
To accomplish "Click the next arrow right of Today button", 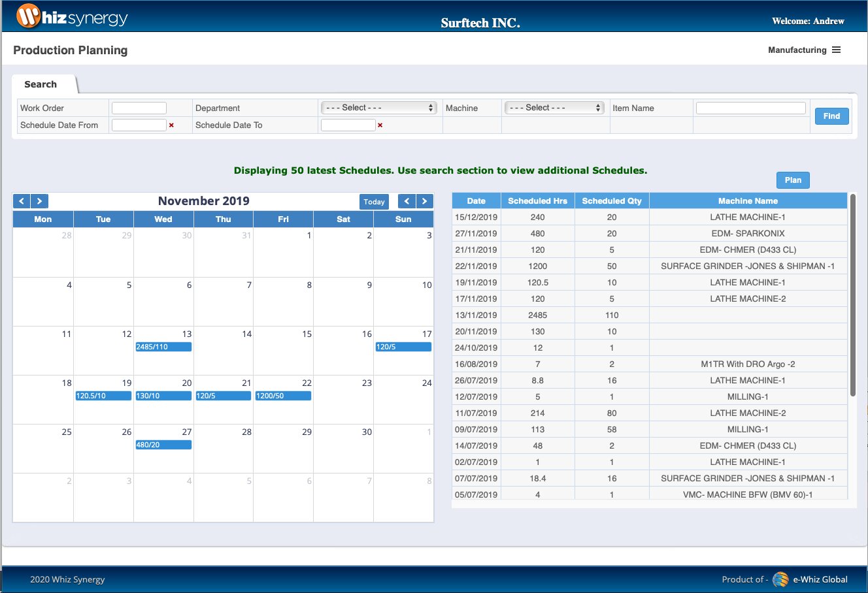I will click(x=425, y=202).
